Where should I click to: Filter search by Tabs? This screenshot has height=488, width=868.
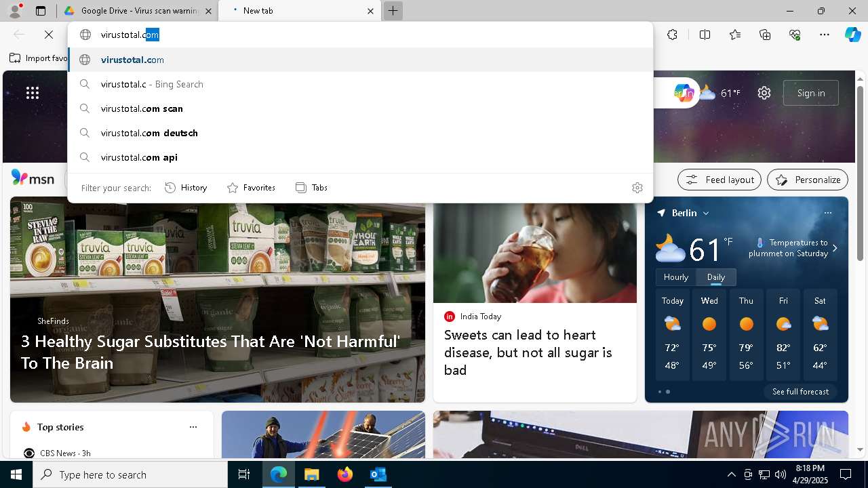click(x=311, y=188)
